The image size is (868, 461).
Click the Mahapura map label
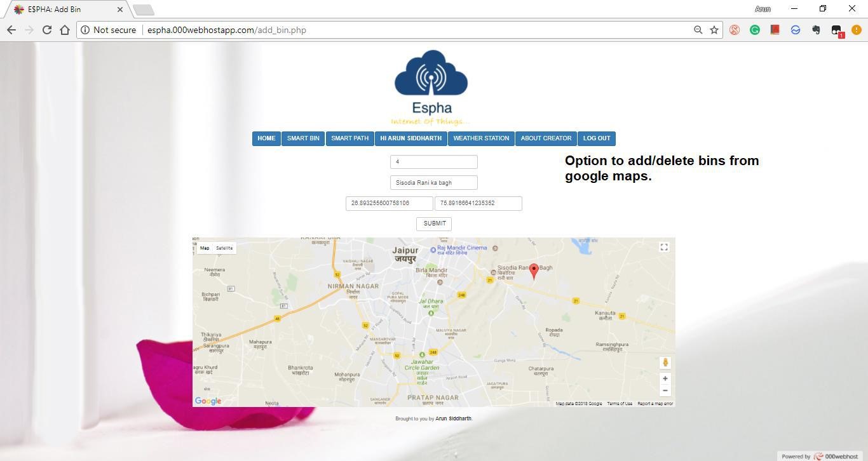click(x=260, y=344)
